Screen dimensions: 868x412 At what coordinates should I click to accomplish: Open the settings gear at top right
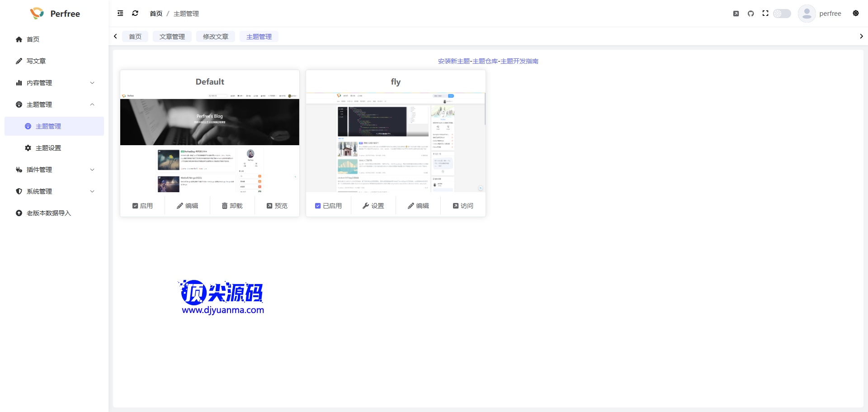[855, 14]
